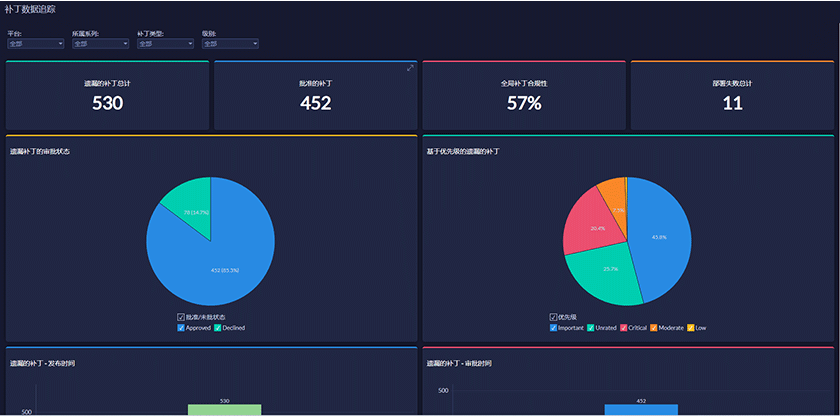Uncheck the Unrated legend checkbox
This screenshot has width=840, height=417.
point(591,327)
